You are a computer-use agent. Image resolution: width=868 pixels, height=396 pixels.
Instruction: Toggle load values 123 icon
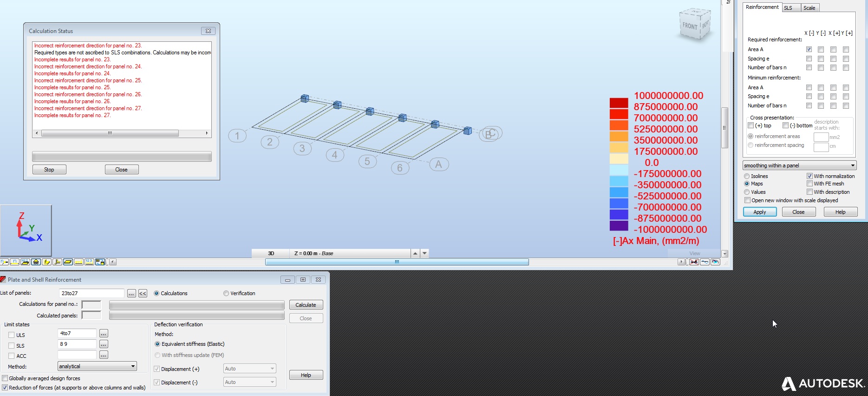pos(89,262)
